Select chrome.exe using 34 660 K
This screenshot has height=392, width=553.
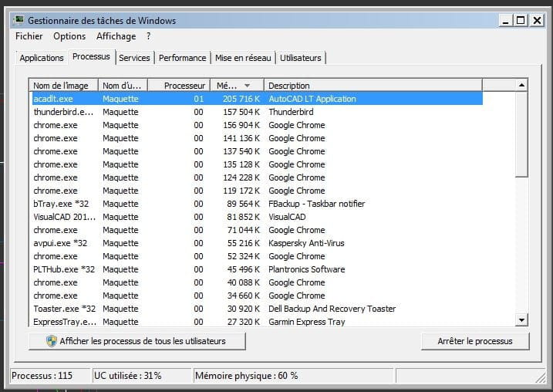tap(258, 296)
